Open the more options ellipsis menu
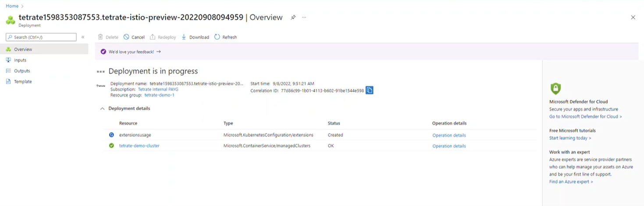Screen dimensions: 644x206 (304, 17)
